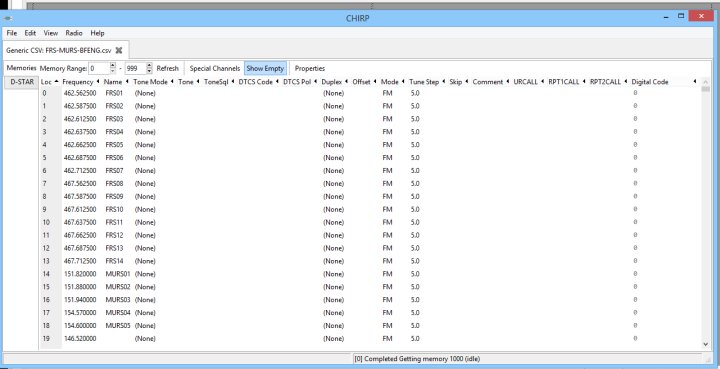Toggle the Show Empty button
The height and width of the screenshot is (369, 720).
[x=265, y=68]
